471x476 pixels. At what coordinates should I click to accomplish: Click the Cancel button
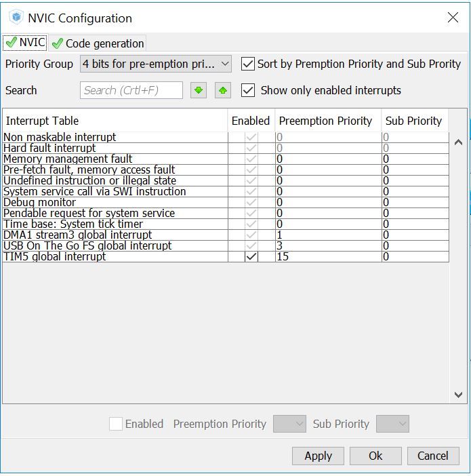tap(432, 456)
